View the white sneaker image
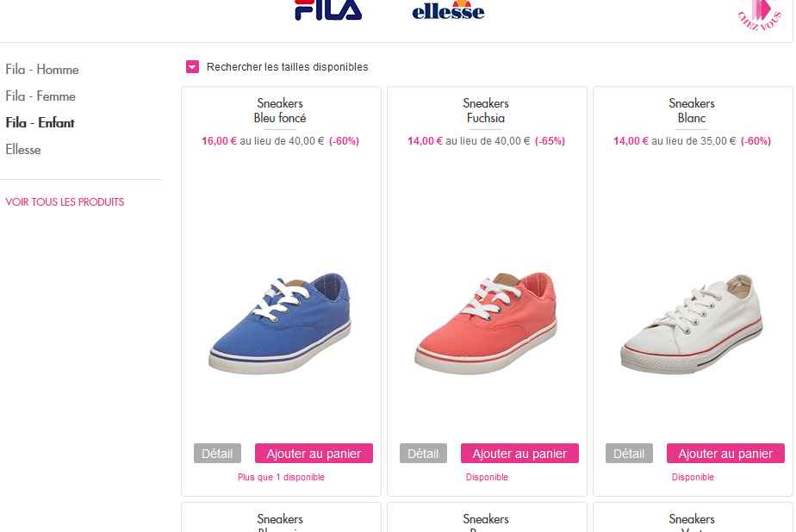This screenshot has height=532, width=796. point(692,324)
